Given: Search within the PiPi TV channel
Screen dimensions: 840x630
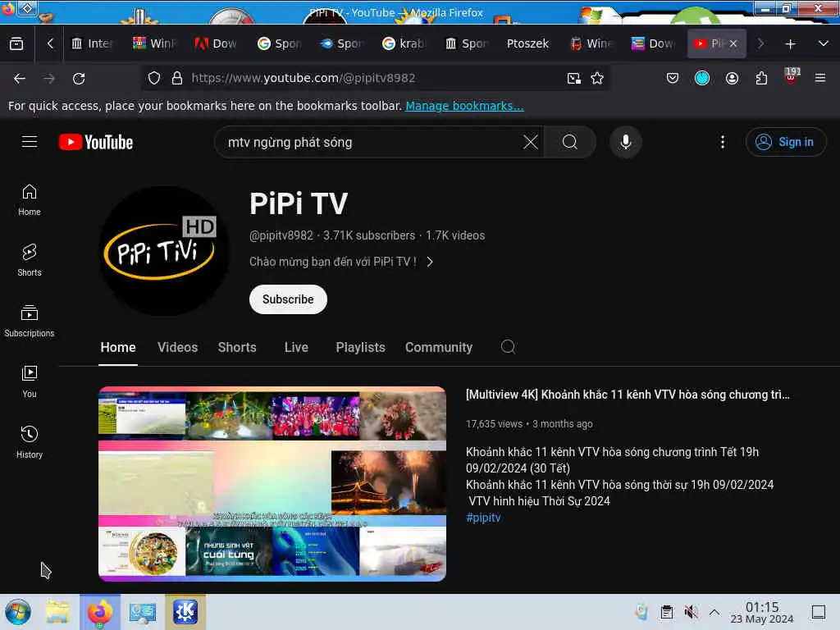Looking at the screenshot, I should [x=509, y=347].
